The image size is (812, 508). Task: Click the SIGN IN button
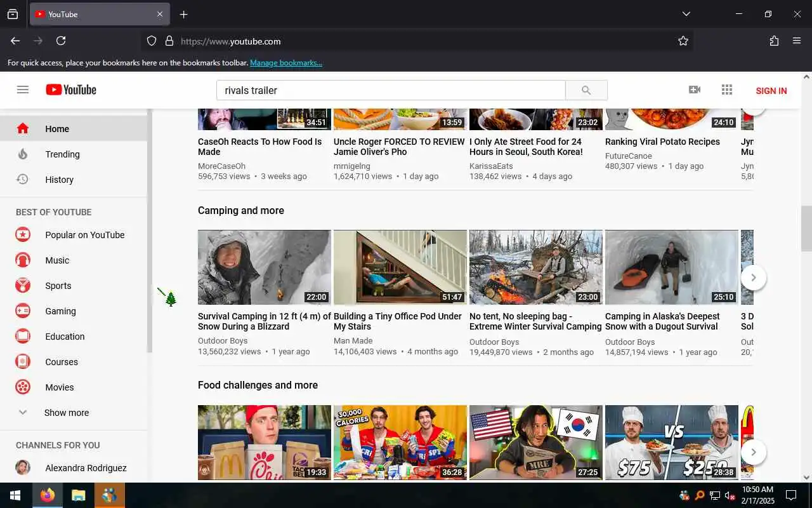coord(771,90)
